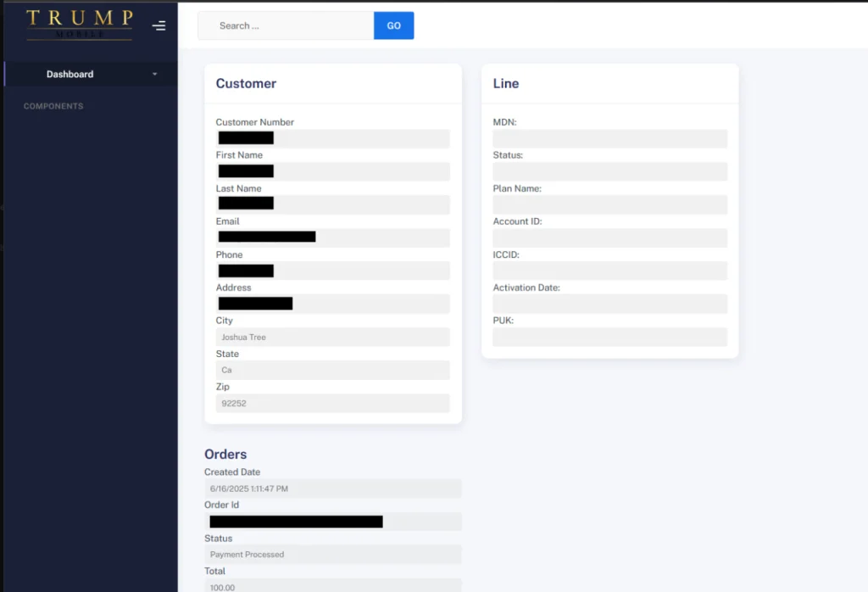
Task: Click the First Name field
Action: 332,171
